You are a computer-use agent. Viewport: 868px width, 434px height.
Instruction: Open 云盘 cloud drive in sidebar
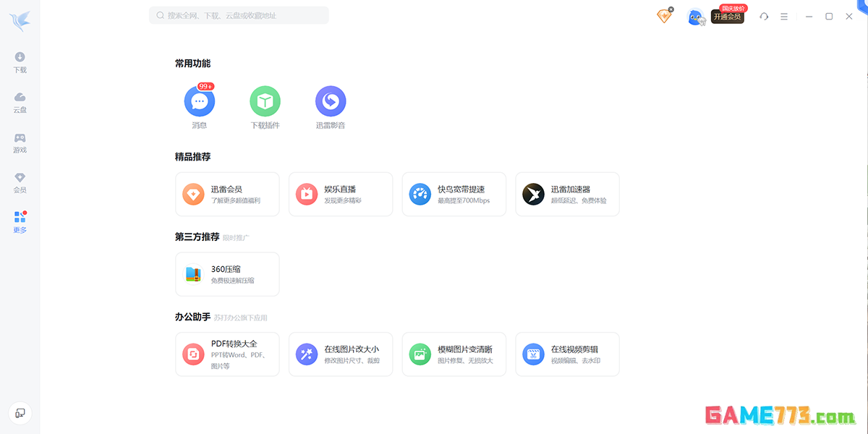coord(20,103)
